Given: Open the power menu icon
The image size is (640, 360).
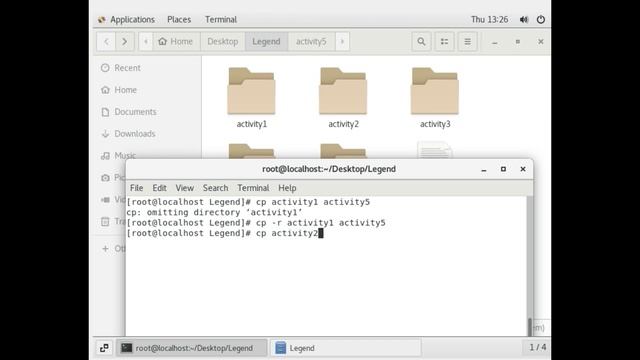Looking at the screenshot, I should coord(541,20).
